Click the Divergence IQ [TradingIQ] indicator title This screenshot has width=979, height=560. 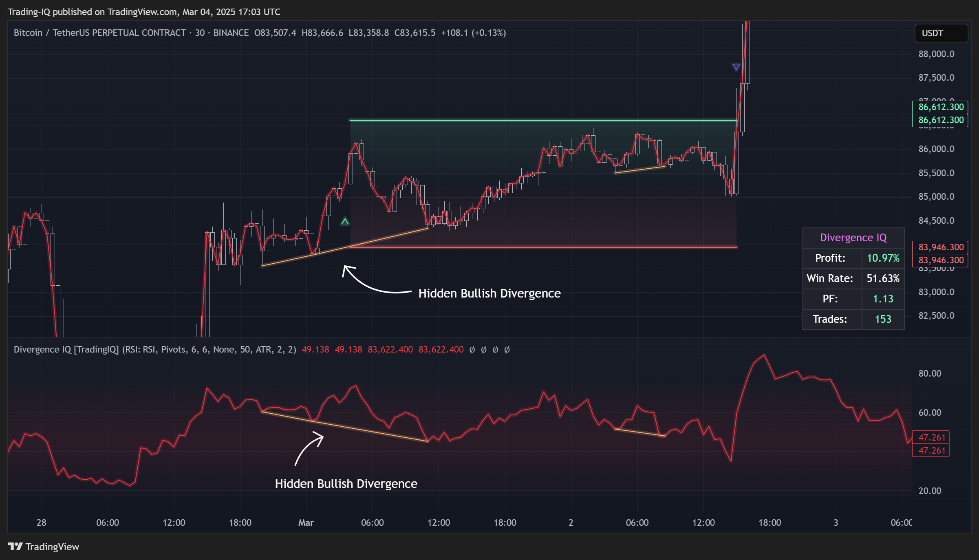(x=66, y=349)
